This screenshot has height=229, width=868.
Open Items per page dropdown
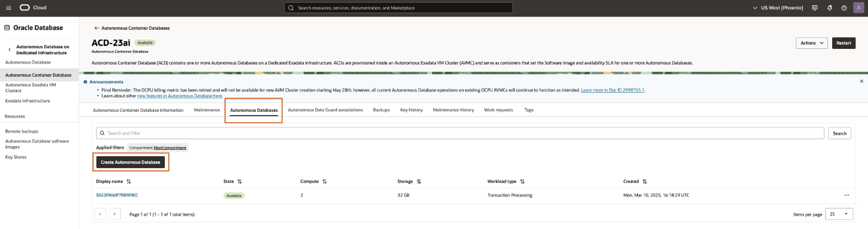click(x=839, y=214)
